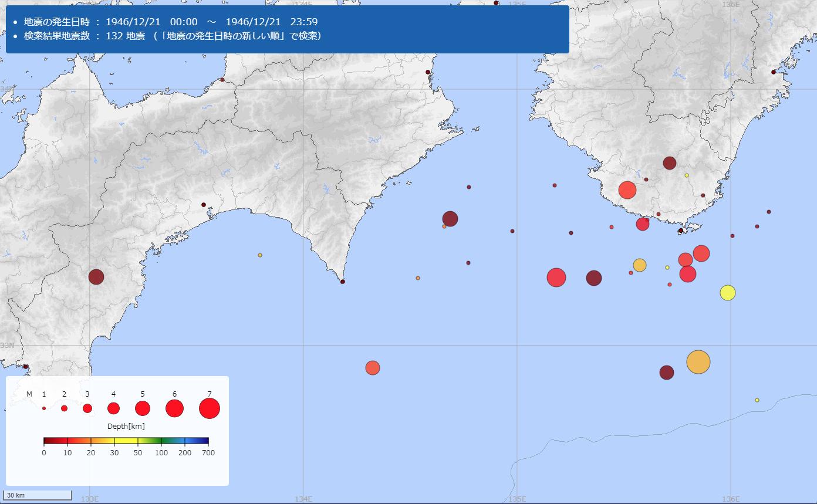Select the red circle on the Kii Peninsula south coast
This screenshot has height=504, width=817.
click(x=643, y=224)
